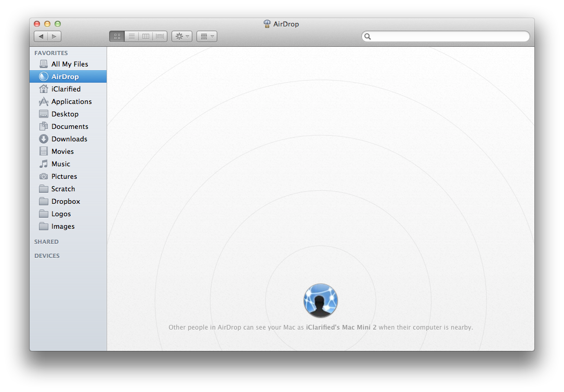Open Downloads in the sidebar

pyautogui.click(x=68, y=139)
